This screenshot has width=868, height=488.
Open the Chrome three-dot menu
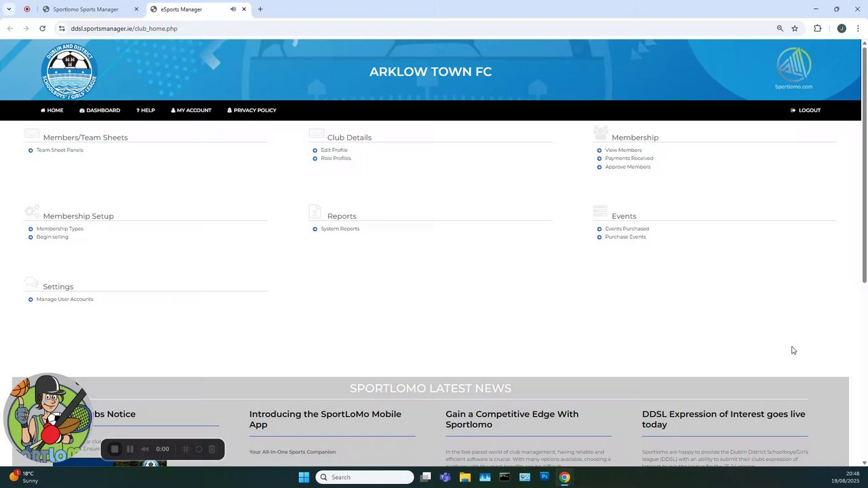click(x=858, y=28)
